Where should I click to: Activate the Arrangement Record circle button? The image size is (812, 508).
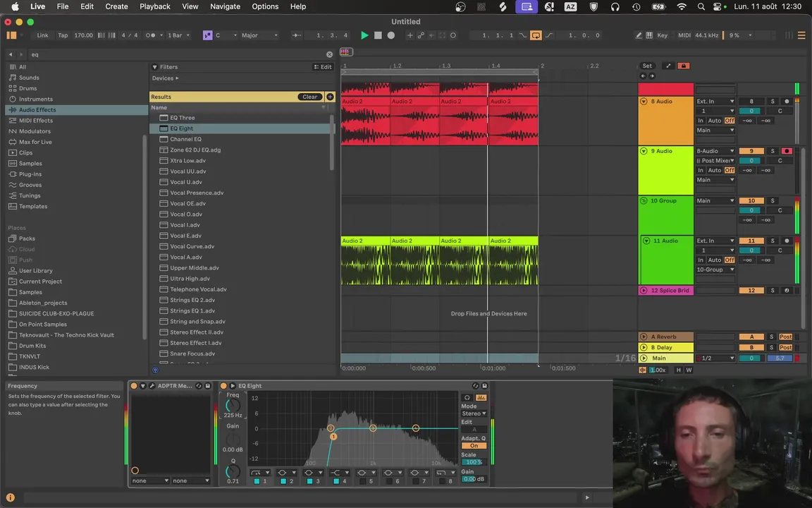tap(391, 35)
